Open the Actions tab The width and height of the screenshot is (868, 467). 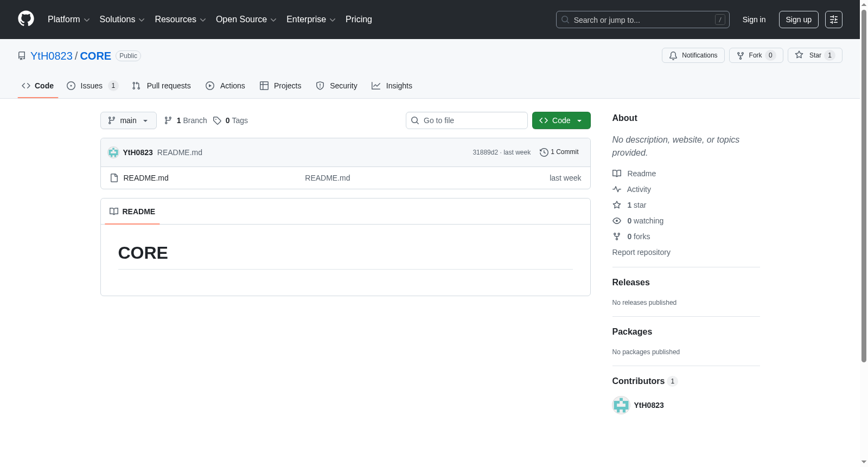tap(226, 86)
